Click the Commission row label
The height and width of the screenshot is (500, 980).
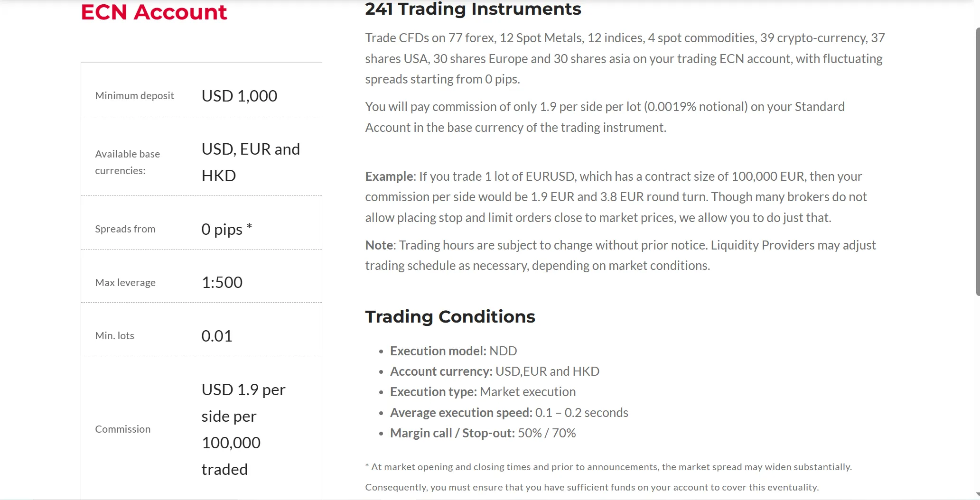(122, 429)
